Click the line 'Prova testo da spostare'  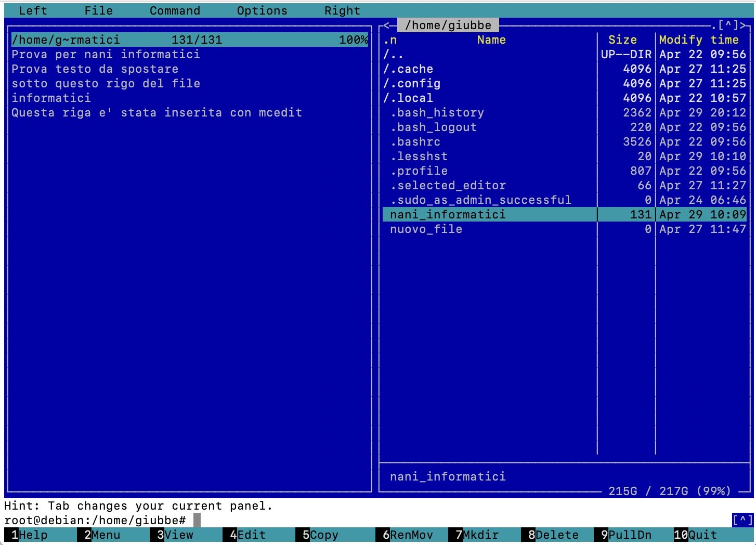pos(95,69)
